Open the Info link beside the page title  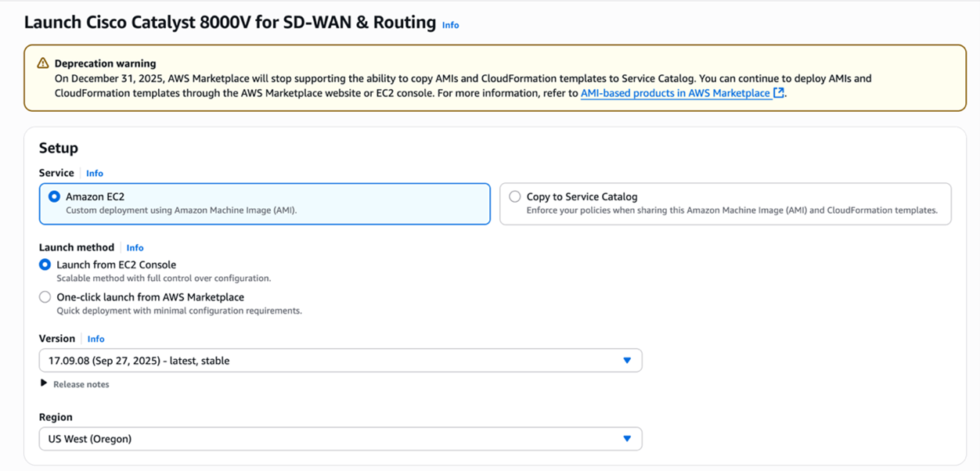click(450, 25)
